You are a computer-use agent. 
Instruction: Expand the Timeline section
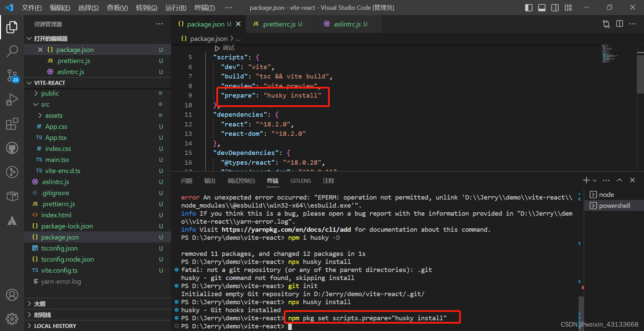pyautogui.click(x=98, y=315)
